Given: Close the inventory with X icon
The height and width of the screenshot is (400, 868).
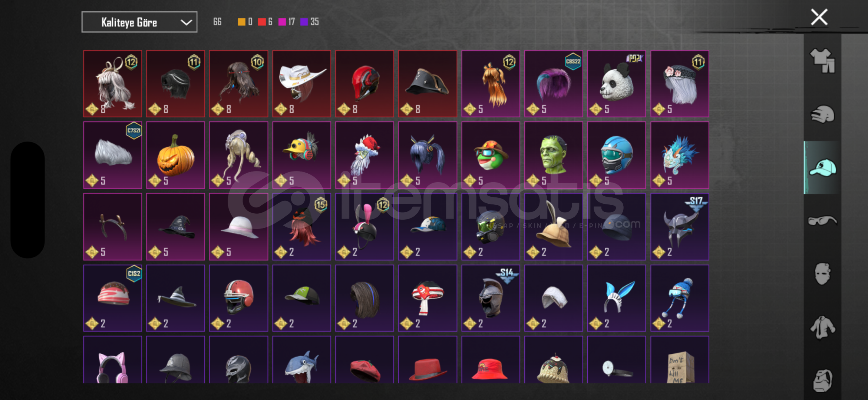Looking at the screenshot, I should click(819, 17).
